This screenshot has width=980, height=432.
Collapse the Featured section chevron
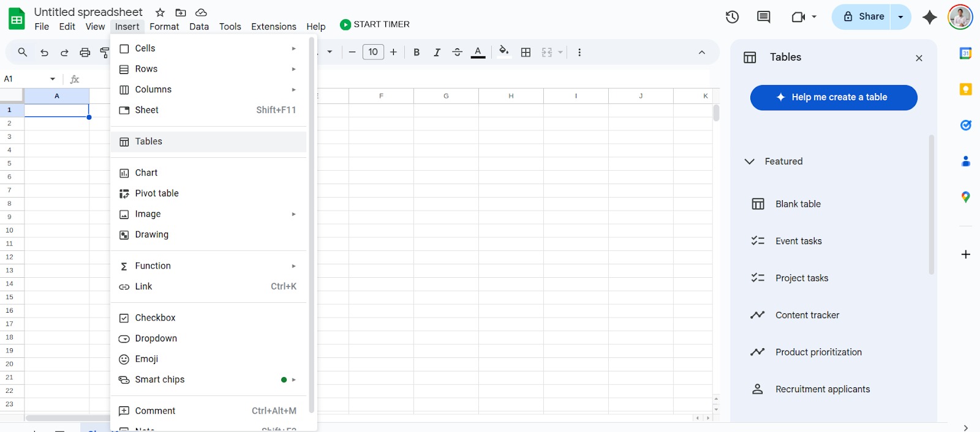point(749,162)
